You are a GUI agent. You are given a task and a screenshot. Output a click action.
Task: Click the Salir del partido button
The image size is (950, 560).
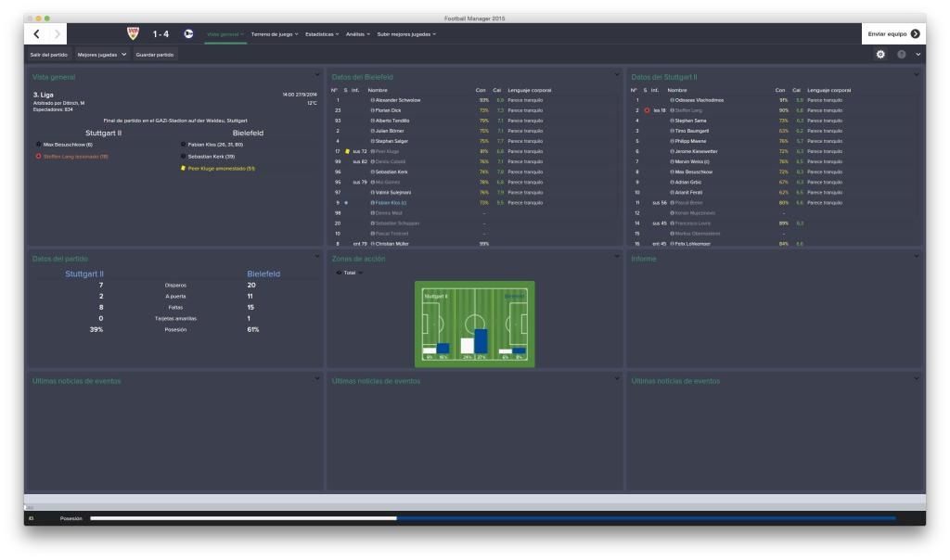pos(49,55)
